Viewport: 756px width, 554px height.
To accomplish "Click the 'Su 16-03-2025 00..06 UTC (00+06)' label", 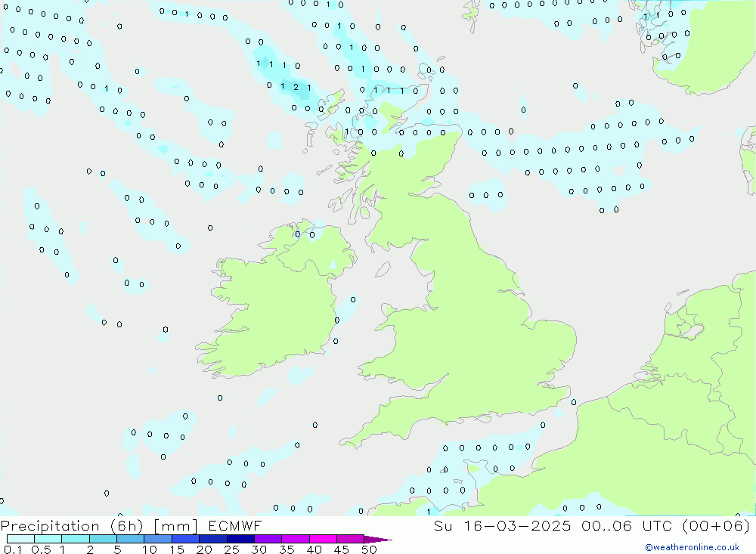I will click(592, 526).
